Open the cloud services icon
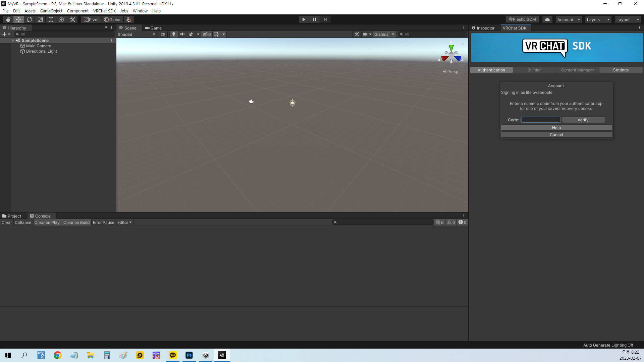 coord(547,19)
